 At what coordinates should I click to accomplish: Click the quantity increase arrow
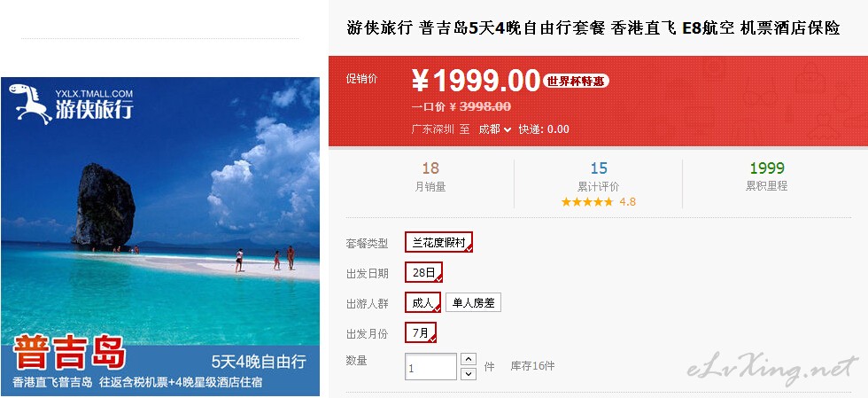pos(469,359)
